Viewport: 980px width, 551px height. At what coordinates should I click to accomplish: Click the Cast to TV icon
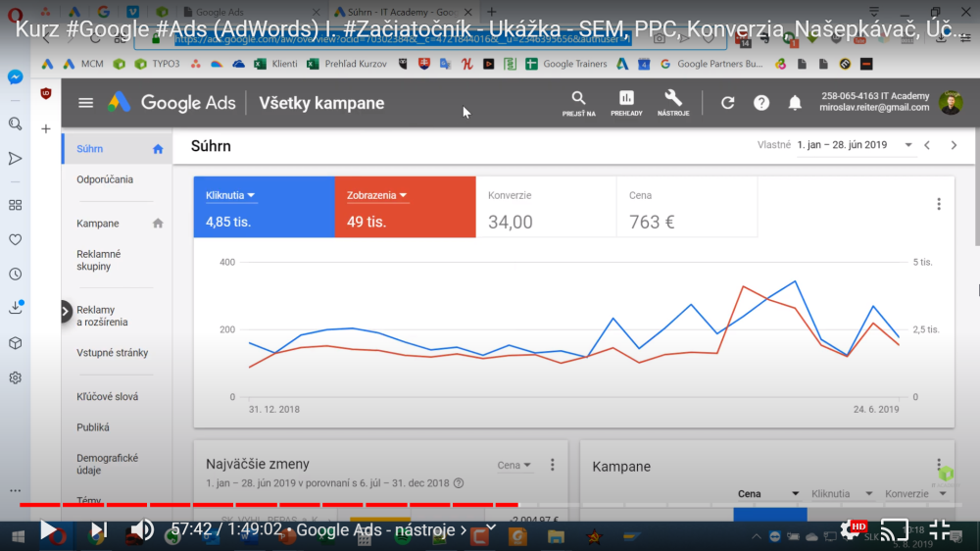(894, 530)
